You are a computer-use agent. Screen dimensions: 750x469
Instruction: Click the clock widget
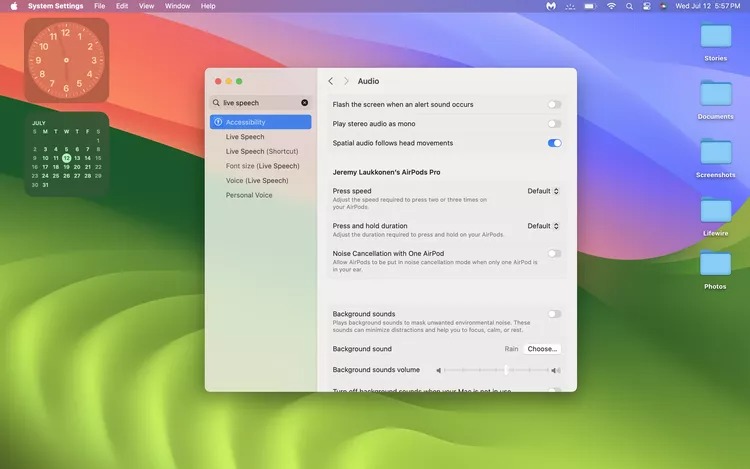pos(66,60)
